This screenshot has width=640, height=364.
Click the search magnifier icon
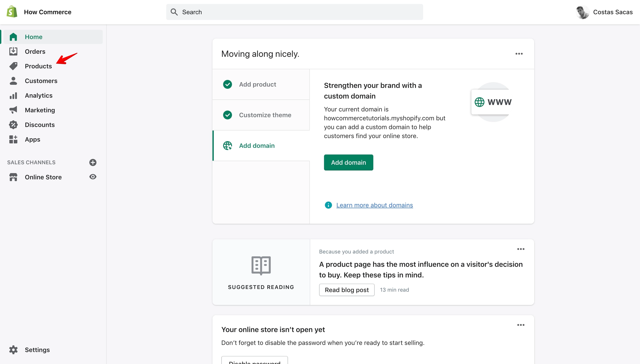[x=174, y=12]
